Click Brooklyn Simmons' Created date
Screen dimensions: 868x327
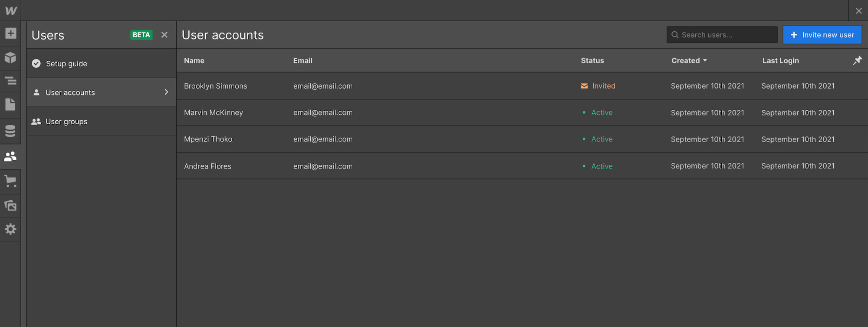(x=707, y=86)
